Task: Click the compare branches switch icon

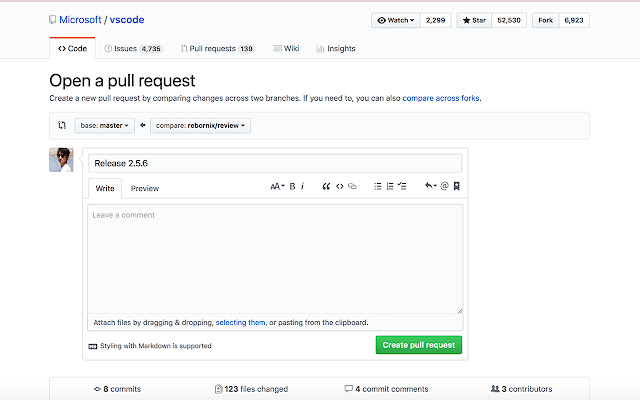Action: 62,125
